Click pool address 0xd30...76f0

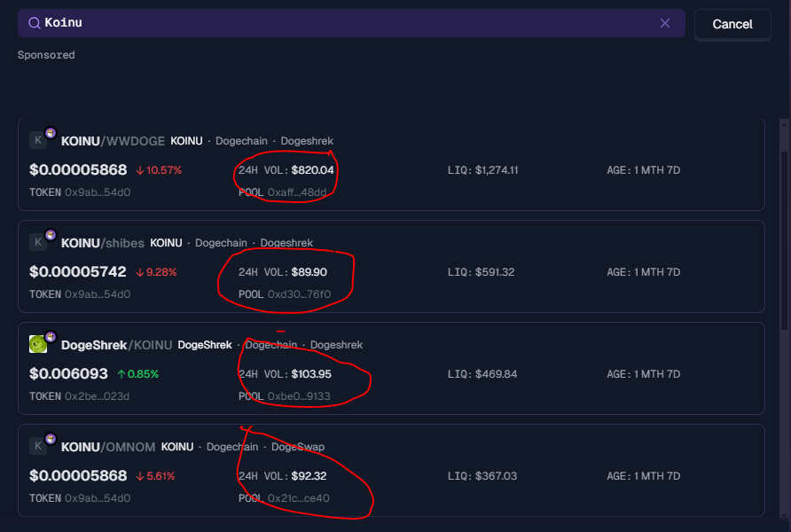coord(299,294)
